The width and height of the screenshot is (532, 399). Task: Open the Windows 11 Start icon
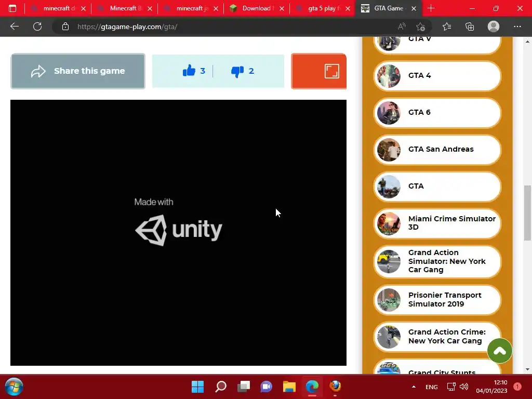click(197, 387)
